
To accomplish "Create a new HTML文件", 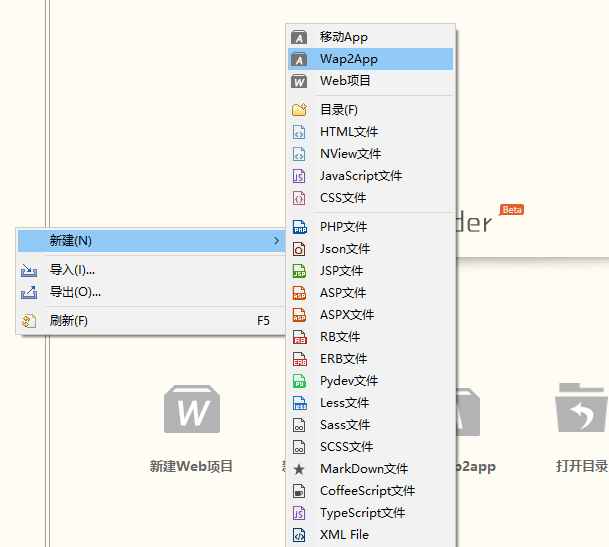I will (x=371, y=132).
